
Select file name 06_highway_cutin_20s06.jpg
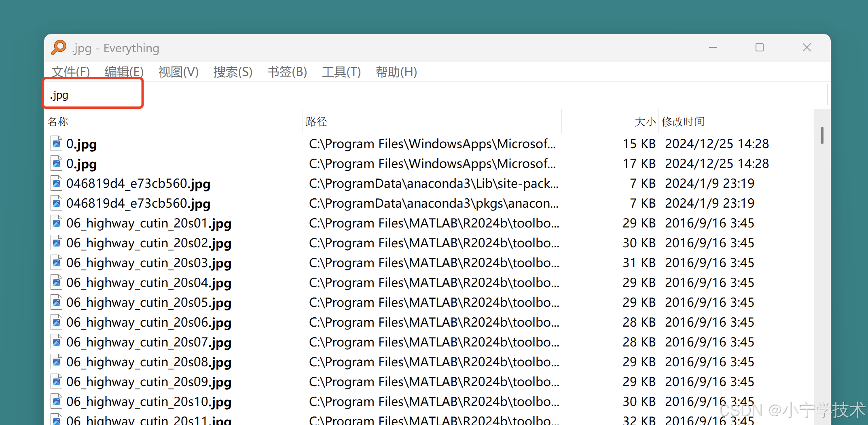[x=149, y=323]
